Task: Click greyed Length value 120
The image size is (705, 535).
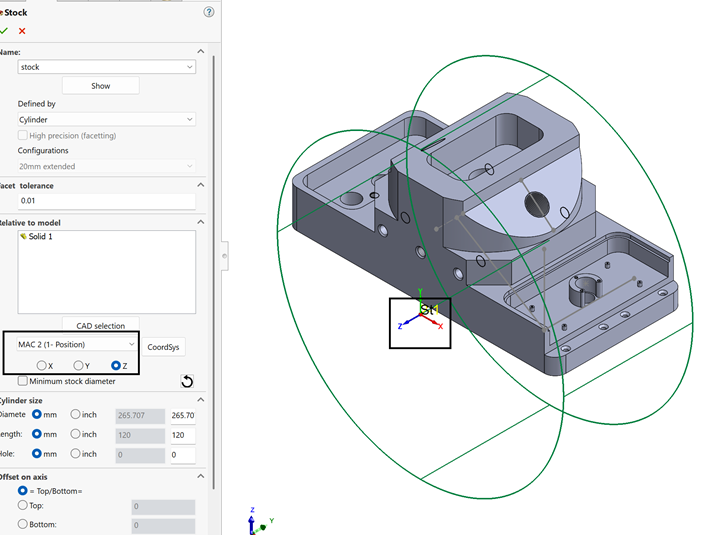Action: pyautogui.click(x=140, y=435)
